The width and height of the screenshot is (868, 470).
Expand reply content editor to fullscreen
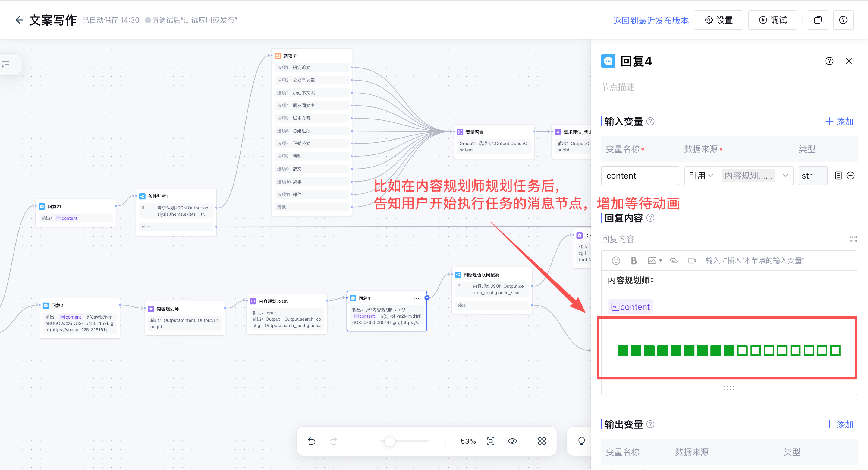pos(853,239)
